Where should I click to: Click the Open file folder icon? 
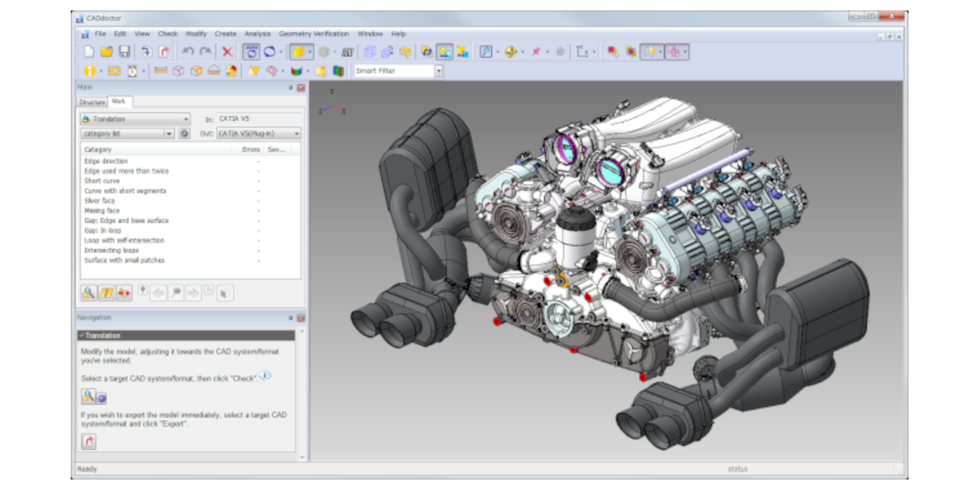point(106,52)
